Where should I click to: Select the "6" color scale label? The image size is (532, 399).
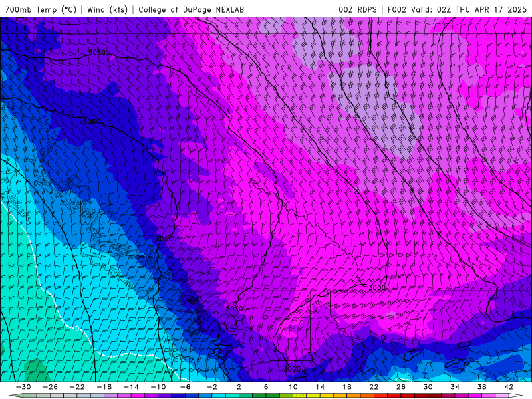coord(266,387)
